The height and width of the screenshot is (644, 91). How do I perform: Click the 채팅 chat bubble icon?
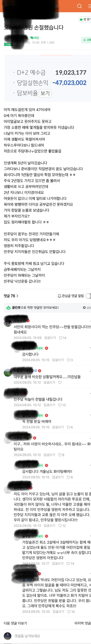click(32, 38)
